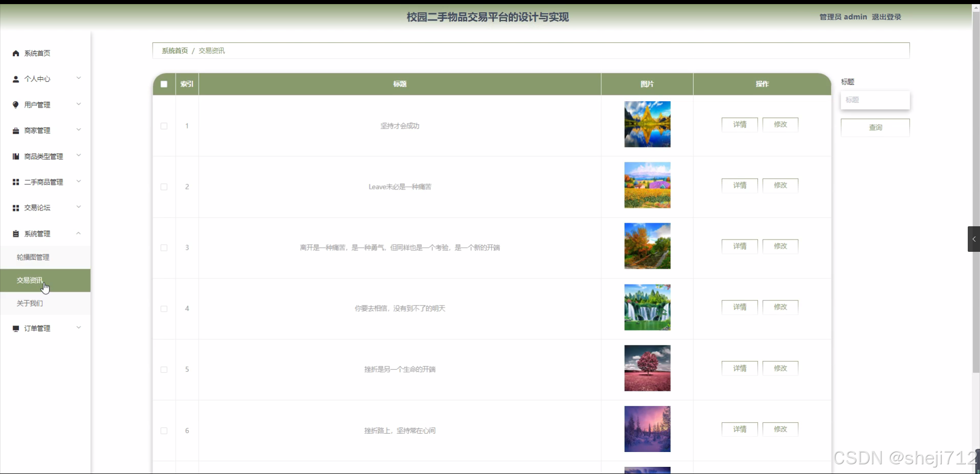The width and height of the screenshot is (980, 474).
Task: Click the person icon beside 个人中心
Action: [16, 79]
